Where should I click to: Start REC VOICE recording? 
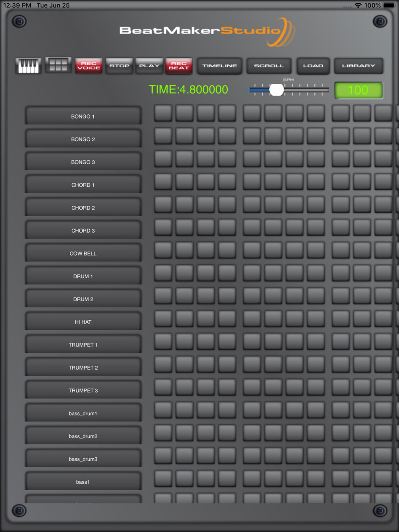tap(89, 66)
